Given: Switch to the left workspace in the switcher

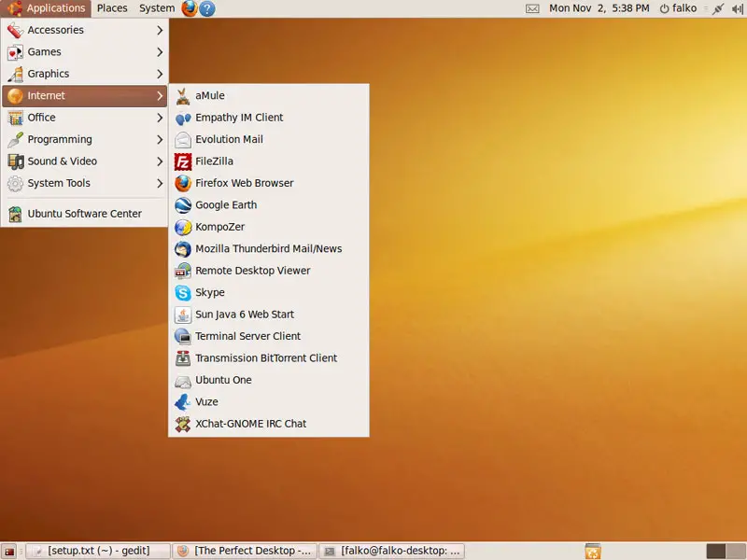Looking at the screenshot, I should (x=715, y=552).
